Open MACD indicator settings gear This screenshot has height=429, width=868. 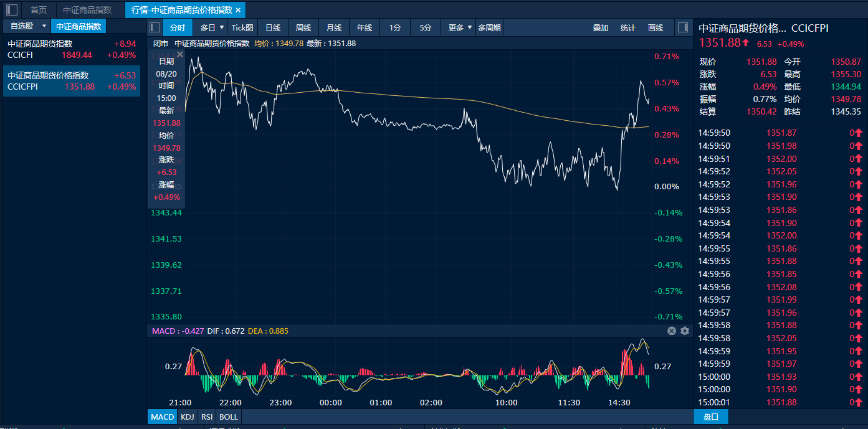(x=685, y=331)
